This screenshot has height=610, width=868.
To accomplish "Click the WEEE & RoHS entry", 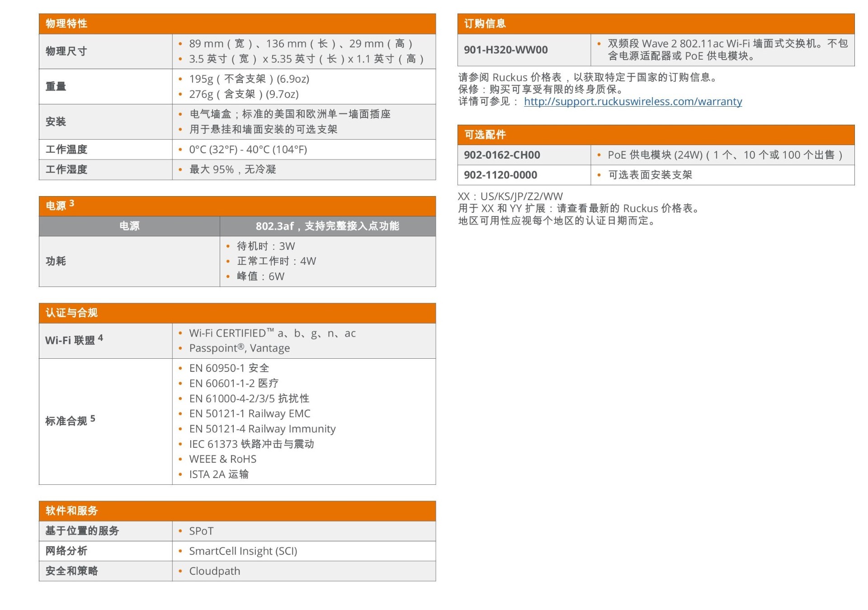I will [x=223, y=459].
